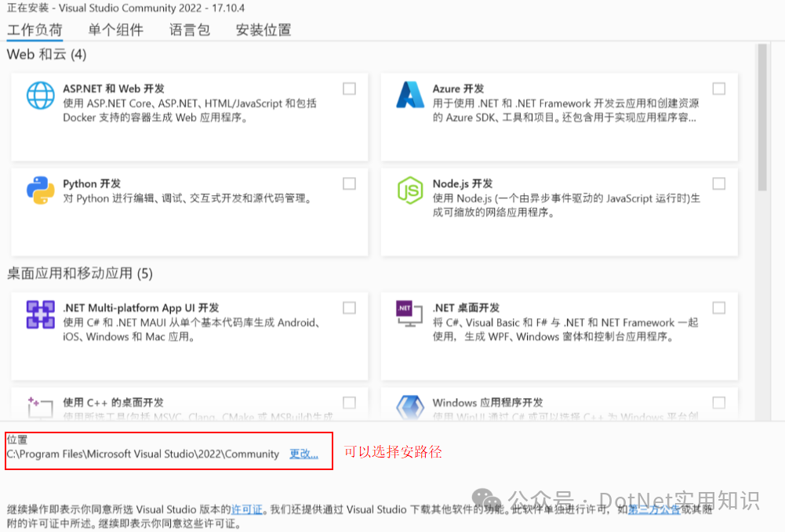Click the ASP.NET 和 Web 开发 title
The image size is (785, 532).
pos(114,89)
